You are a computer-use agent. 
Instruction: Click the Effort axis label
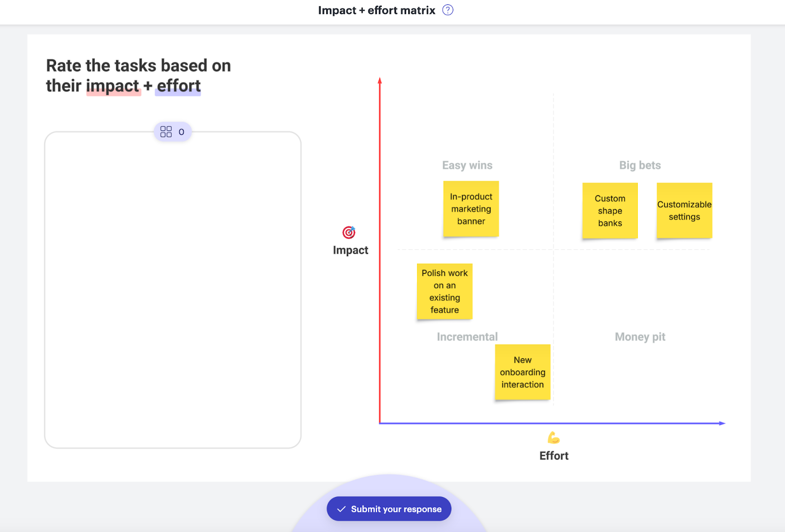click(x=554, y=456)
